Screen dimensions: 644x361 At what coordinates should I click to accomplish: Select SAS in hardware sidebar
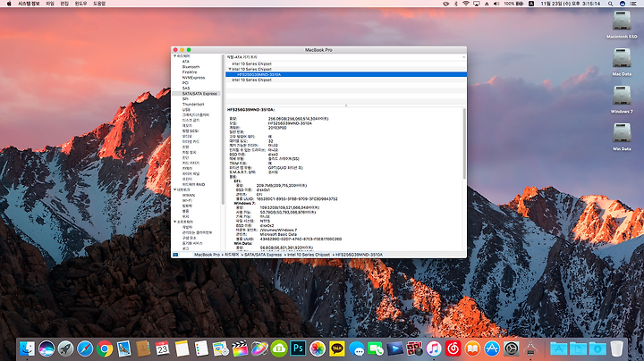(186, 88)
